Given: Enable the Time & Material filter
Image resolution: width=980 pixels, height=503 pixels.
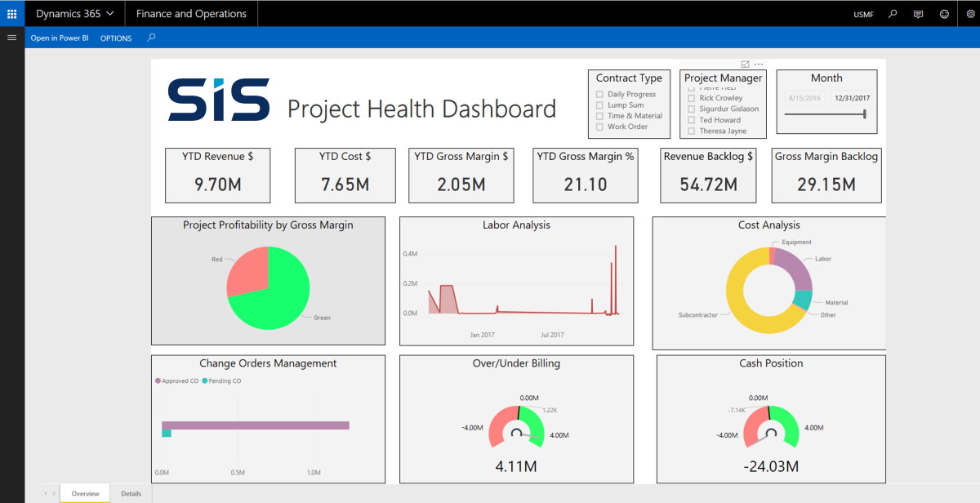Looking at the screenshot, I should pos(600,116).
